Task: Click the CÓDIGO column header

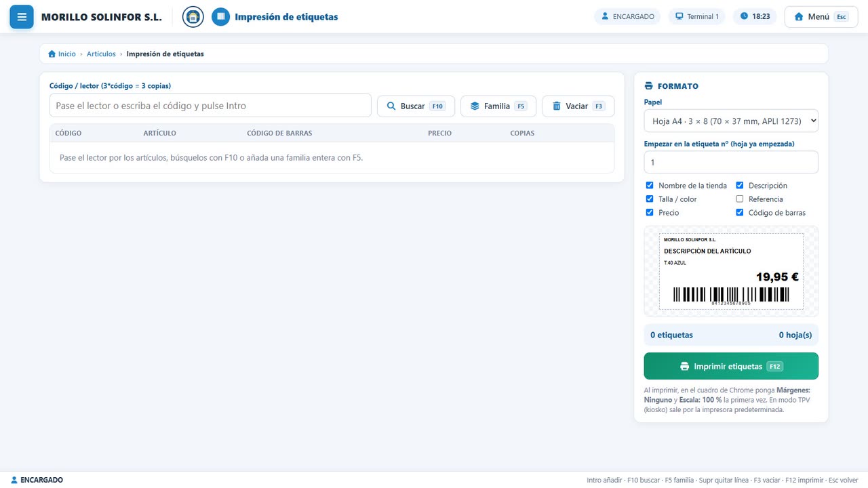Action: 68,133
